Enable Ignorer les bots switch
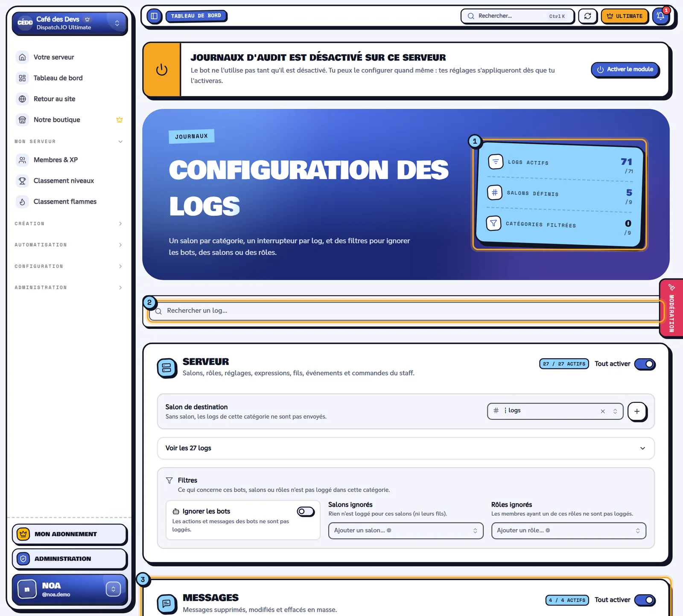683x616 pixels. pyautogui.click(x=306, y=511)
